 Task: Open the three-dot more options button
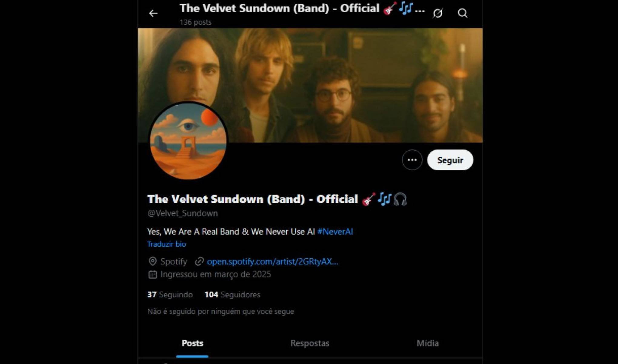(412, 160)
